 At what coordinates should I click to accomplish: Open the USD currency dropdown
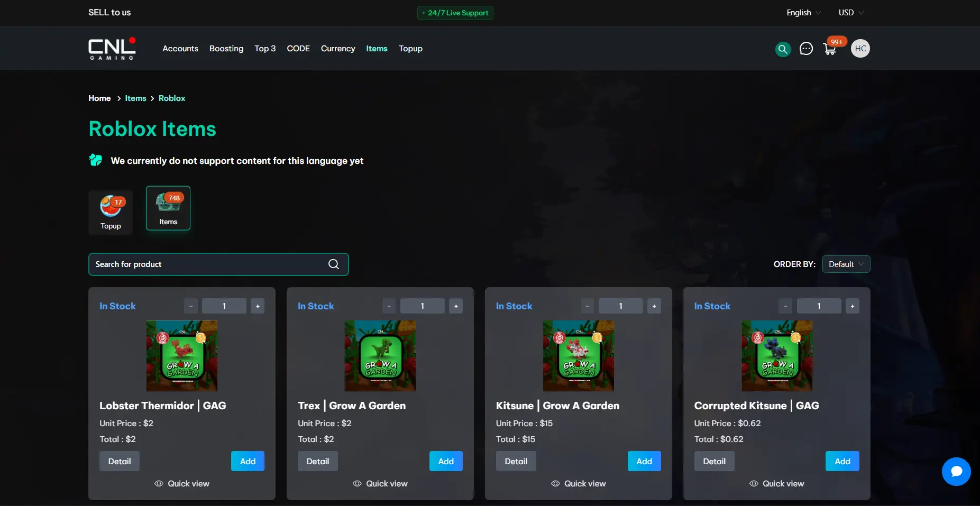click(x=851, y=13)
